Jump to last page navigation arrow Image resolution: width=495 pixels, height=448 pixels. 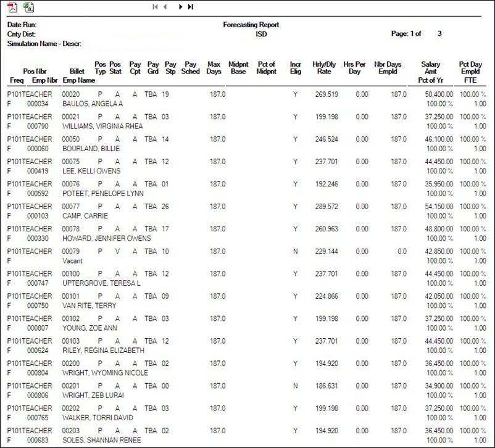189,7
